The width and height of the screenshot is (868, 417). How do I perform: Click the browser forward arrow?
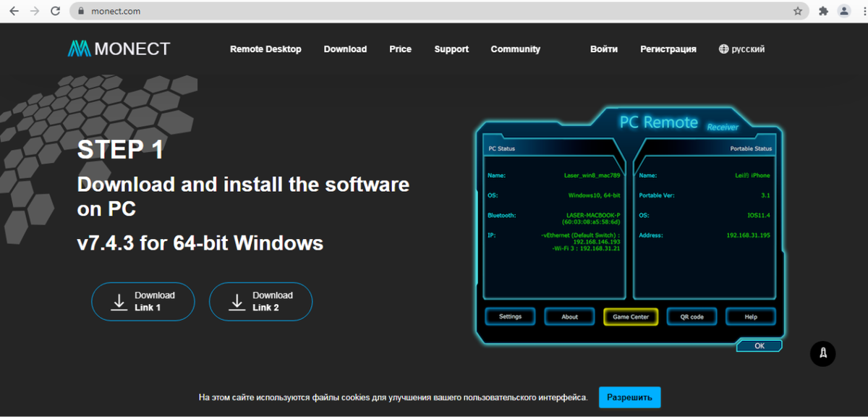(x=35, y=12)
